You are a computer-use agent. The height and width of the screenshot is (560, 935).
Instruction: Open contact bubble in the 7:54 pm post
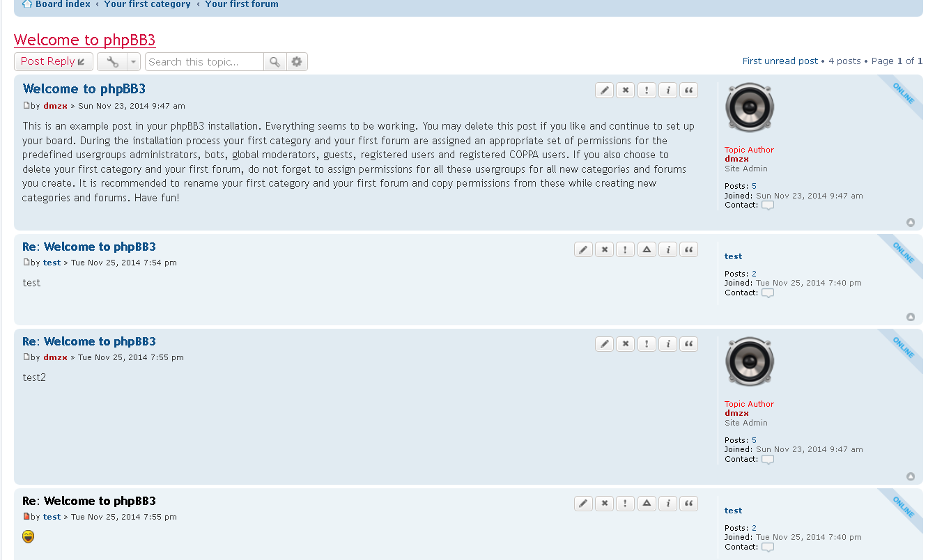(x=768, y=293)
